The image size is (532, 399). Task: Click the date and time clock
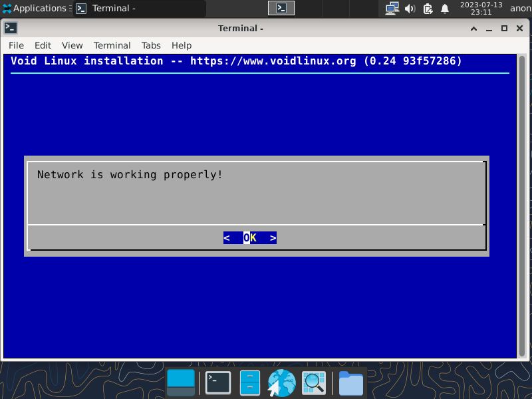coord(481,9)
